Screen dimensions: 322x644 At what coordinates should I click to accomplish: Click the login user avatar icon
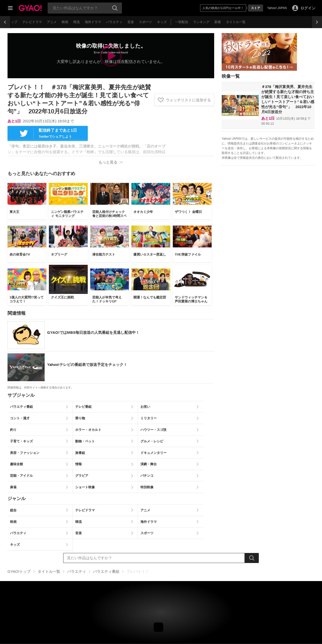point(295,8)
